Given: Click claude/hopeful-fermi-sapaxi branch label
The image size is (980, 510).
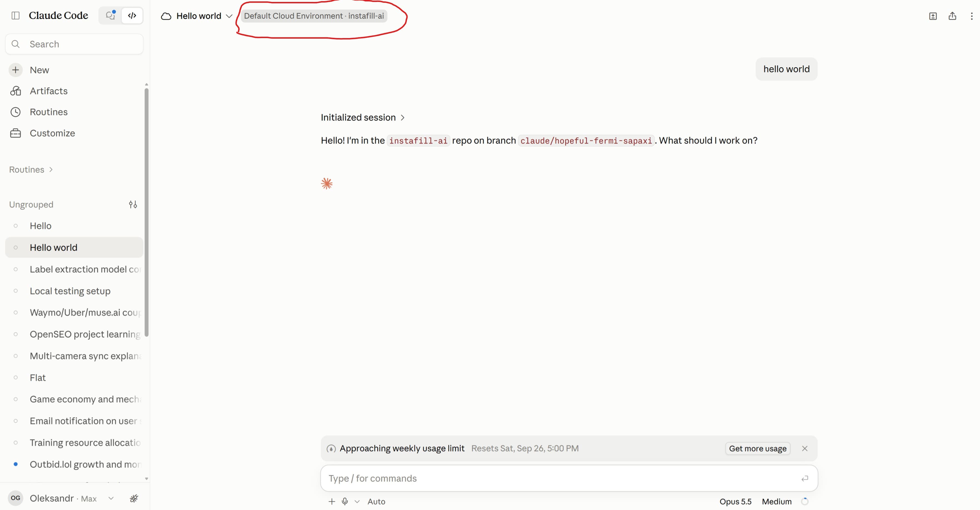Looking at the screenshot, I should 586,141.
